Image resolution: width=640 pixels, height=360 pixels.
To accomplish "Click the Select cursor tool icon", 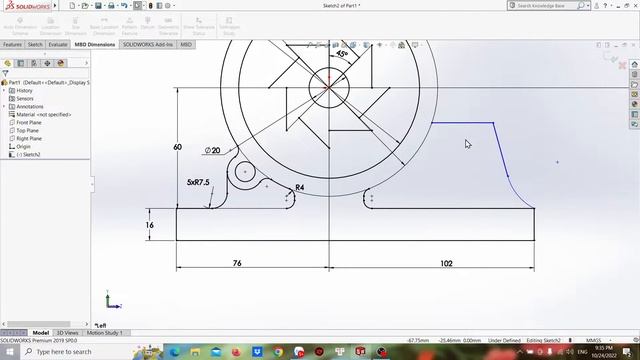I will pos(138,6).
